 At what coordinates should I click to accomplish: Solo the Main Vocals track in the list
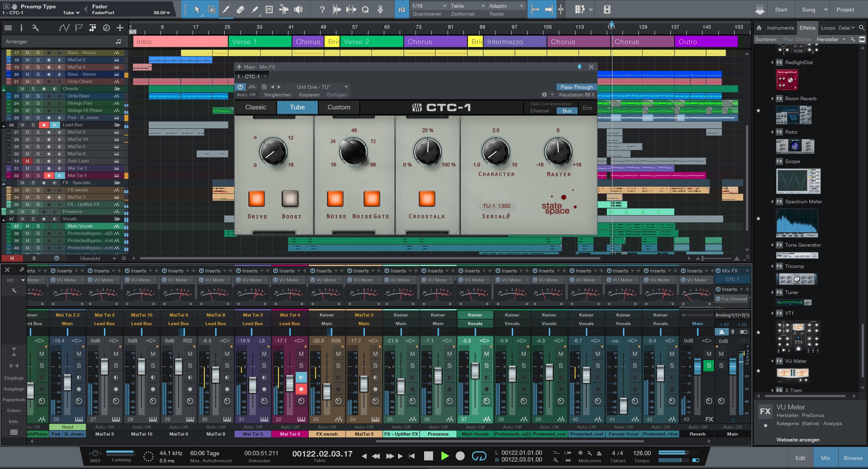38,226
